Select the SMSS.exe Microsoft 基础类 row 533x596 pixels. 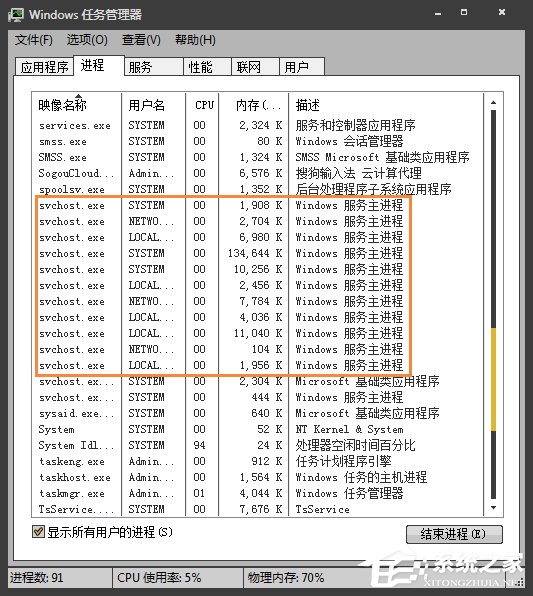point(258,157)
